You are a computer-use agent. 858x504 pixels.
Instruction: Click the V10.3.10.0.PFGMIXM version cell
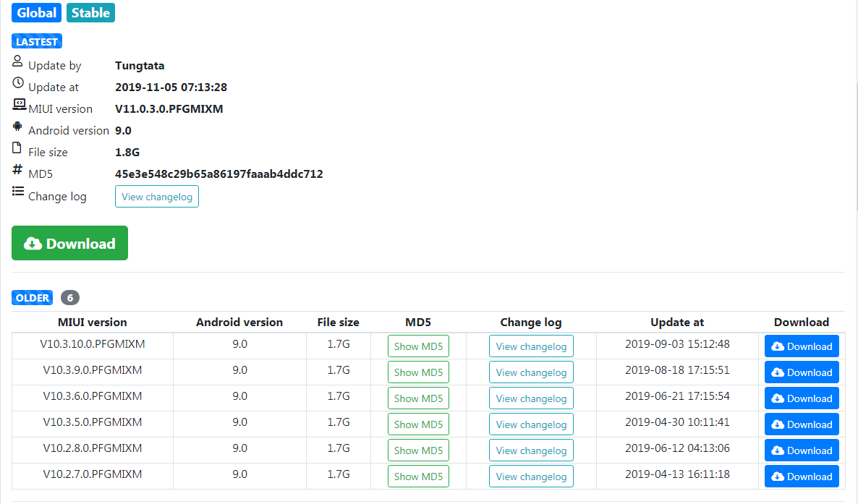click(93, 344)
